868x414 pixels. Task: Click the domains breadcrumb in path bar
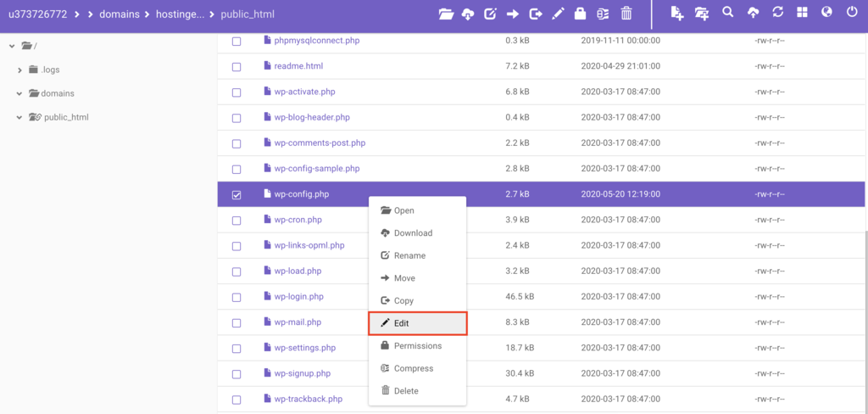click(x=122, y=14)
